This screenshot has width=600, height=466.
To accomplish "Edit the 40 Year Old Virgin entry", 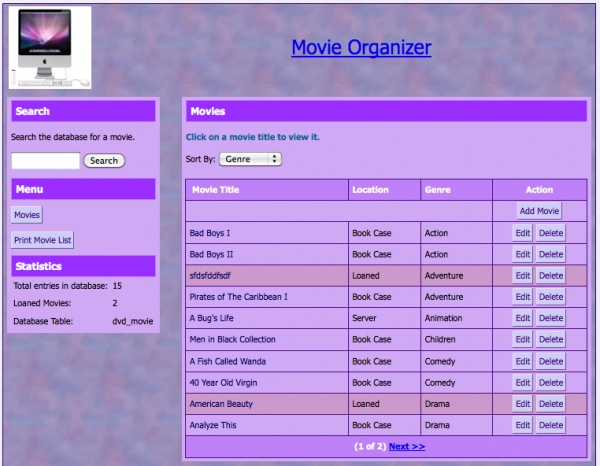I will pos(522,383).
